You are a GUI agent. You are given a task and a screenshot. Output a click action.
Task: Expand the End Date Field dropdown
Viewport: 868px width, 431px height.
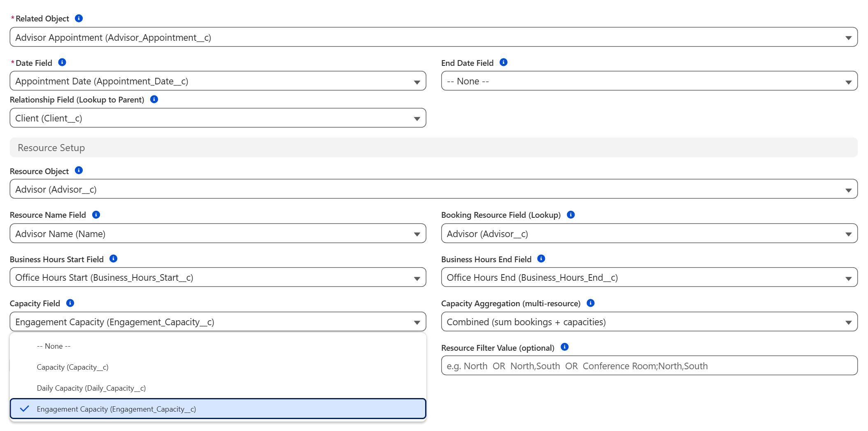pyautogui.click(x=649, y=81)
